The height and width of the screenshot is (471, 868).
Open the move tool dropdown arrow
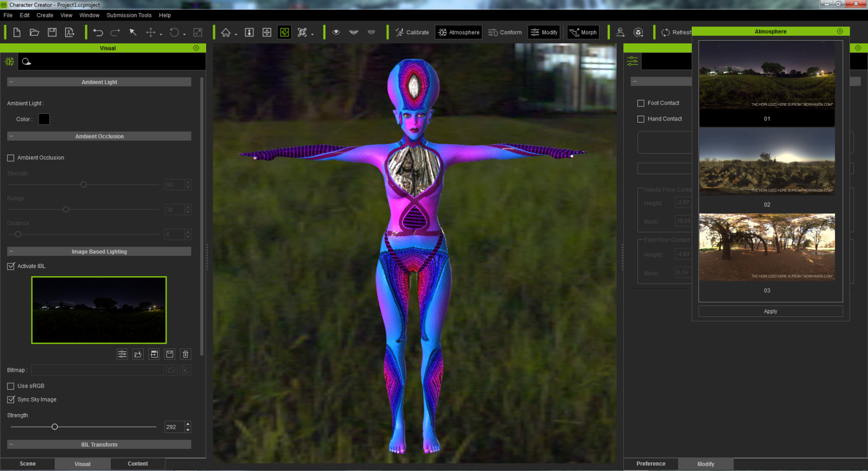161,35
